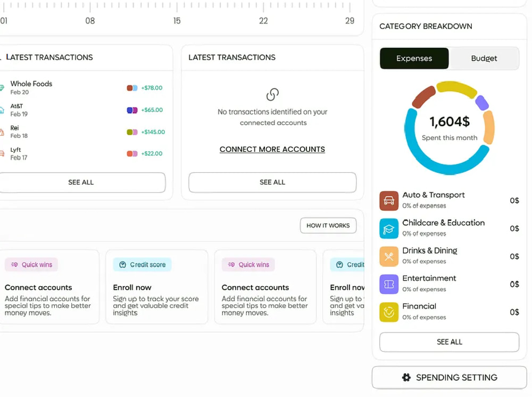
Task: Click the link icon above No transactions message
Action: (272, 95)
